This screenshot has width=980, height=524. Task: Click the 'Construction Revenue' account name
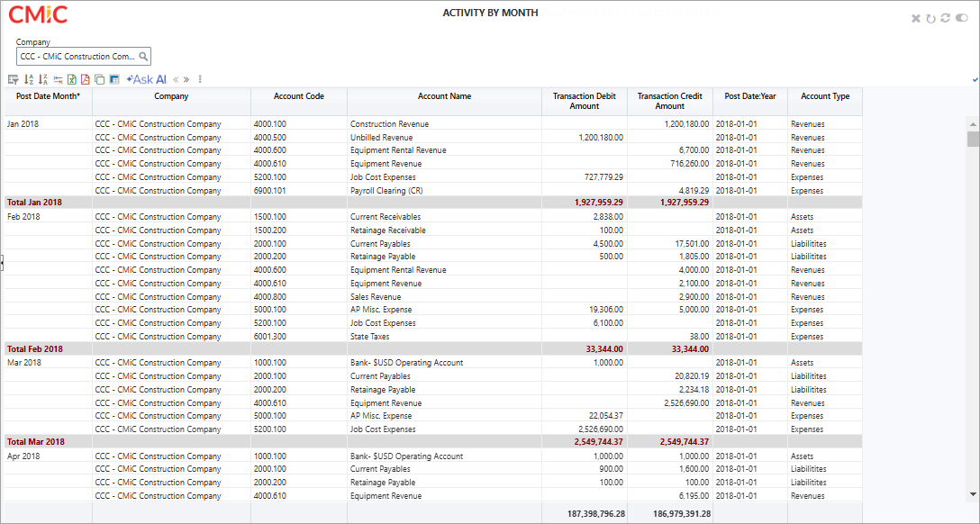(x=389, y=123)
